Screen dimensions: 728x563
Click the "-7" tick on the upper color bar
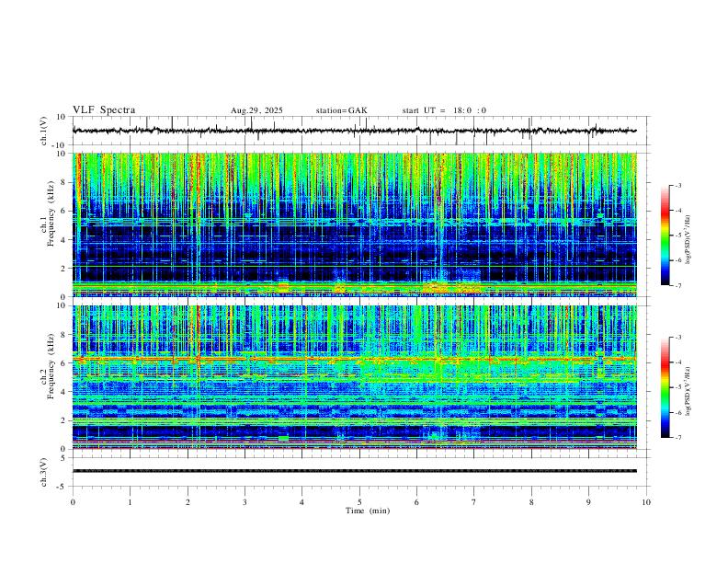pos(678,286)
